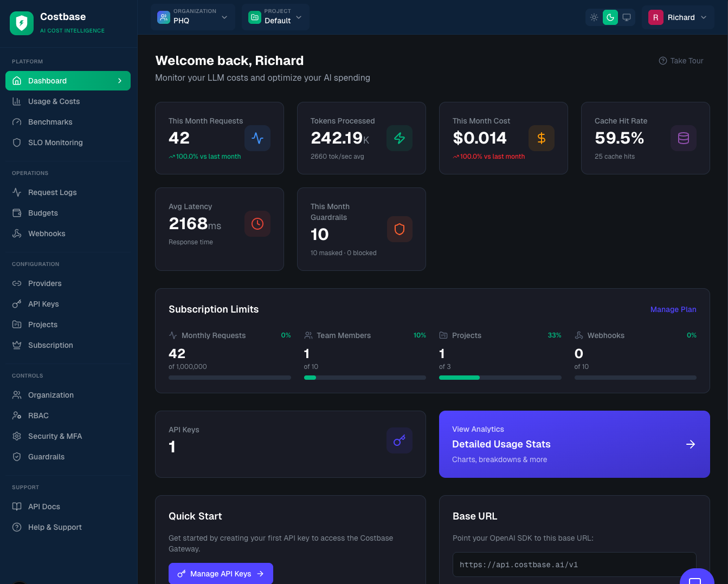Click the Cache Hit Rate database icon
This screenshot has width=728, height=584.
click(x=684, y=138)
